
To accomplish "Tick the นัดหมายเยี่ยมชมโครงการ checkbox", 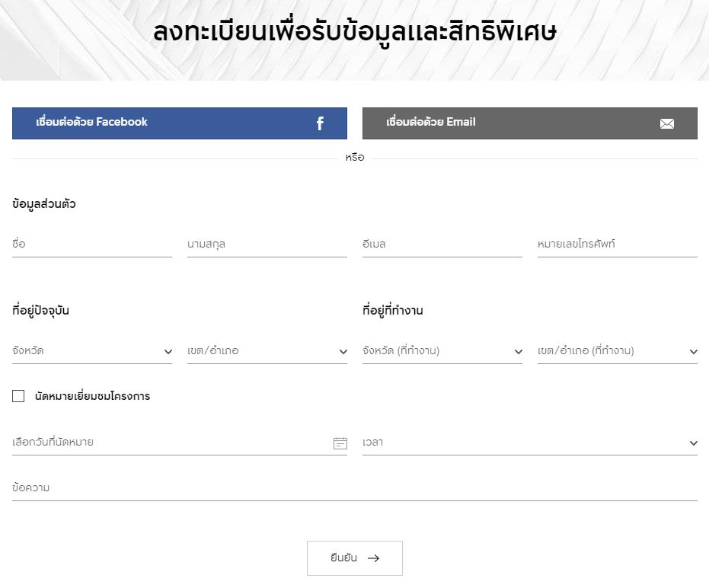I will click(18, 396).
